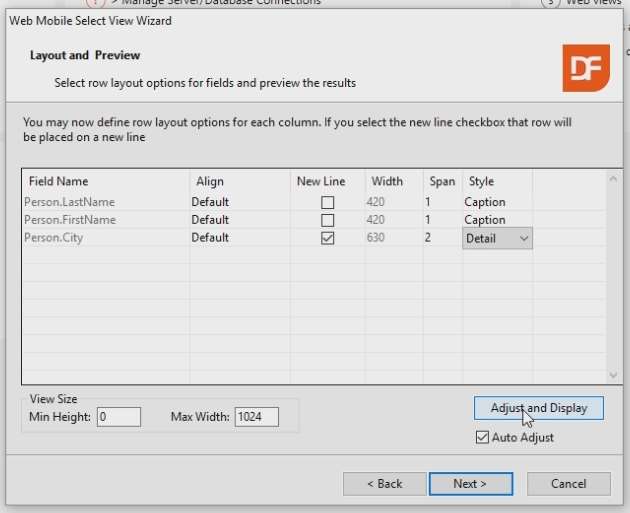Screen dimensions: 630x513
Task: Click the scroll up arrow of the grid
Action: point(615,179)
